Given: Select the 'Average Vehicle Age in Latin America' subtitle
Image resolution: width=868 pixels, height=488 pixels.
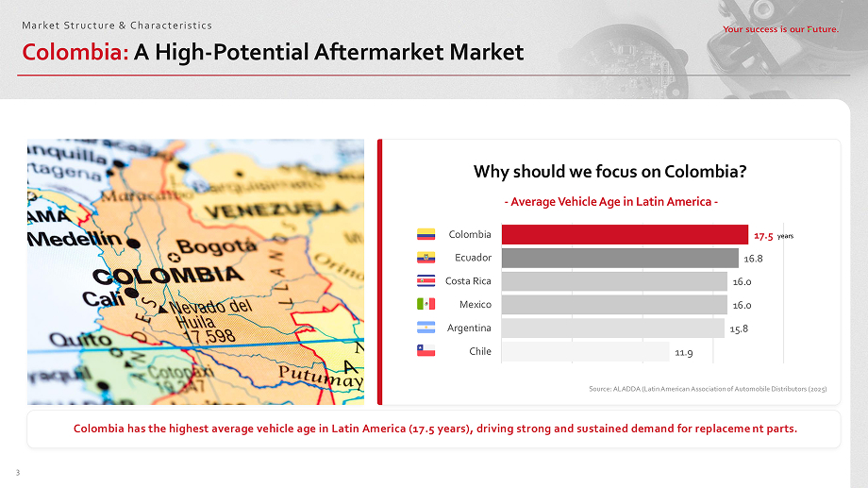Looking at the screenshot, I should (x=611, y=202).
